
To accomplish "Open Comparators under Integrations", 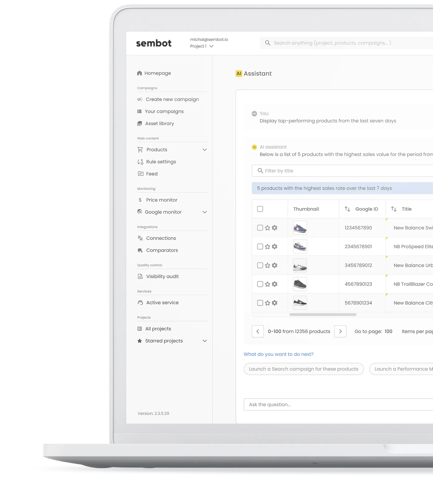I will (x=158, y=250).
